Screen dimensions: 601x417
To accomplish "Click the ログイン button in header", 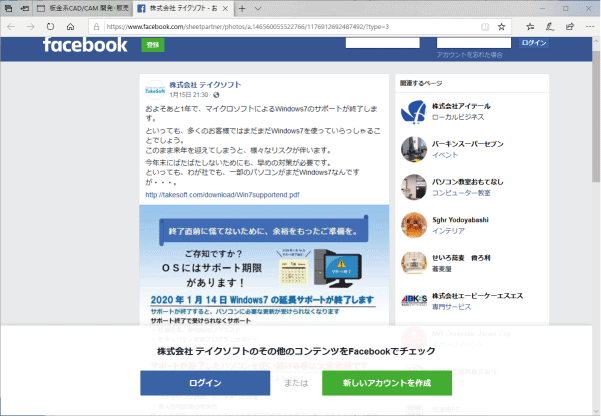I will [x=534, y=43].
